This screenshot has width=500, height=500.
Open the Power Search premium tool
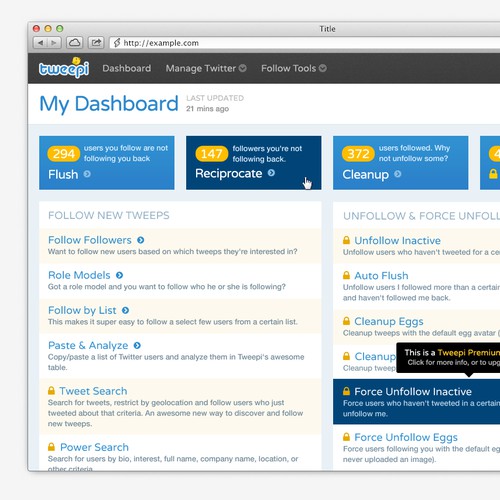[x=94, y=447]
